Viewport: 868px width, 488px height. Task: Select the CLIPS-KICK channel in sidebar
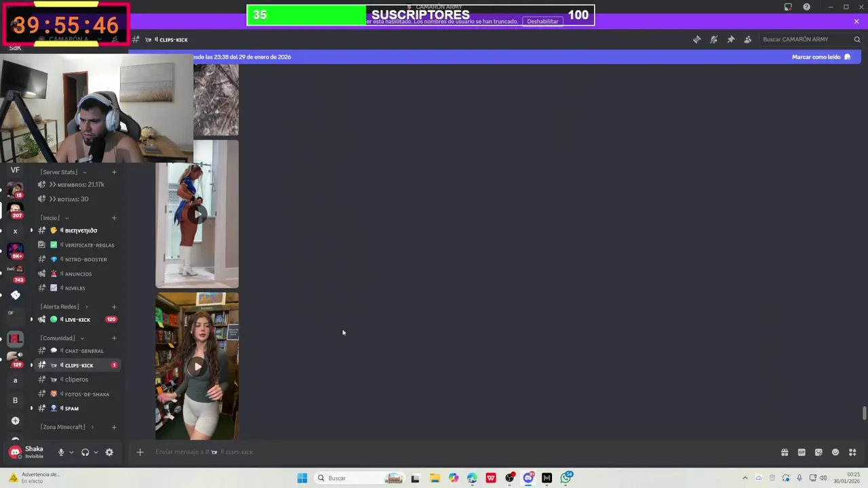point(77,365)
